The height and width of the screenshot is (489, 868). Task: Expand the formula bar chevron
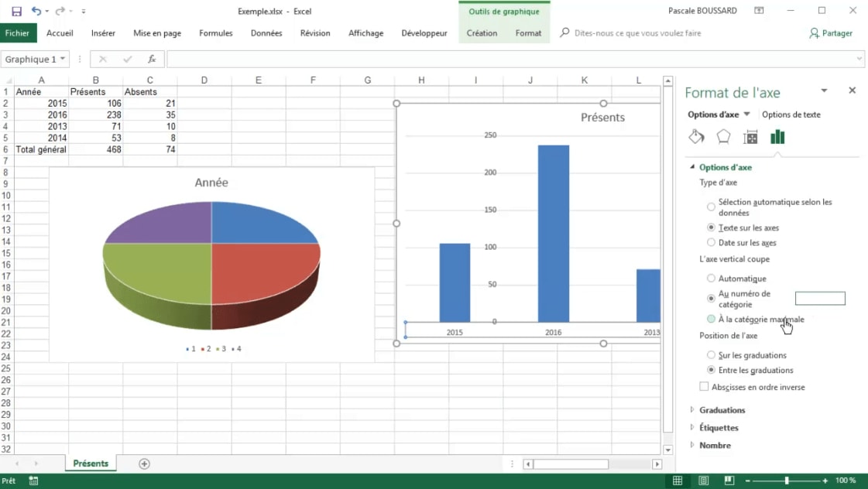pyautogui.click(x=859, y=59)
